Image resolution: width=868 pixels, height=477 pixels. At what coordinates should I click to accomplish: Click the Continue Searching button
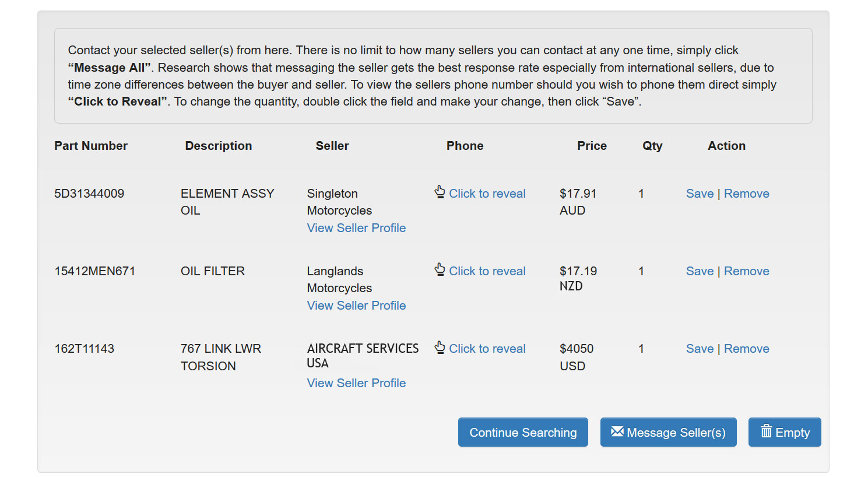tap(523, 432)
